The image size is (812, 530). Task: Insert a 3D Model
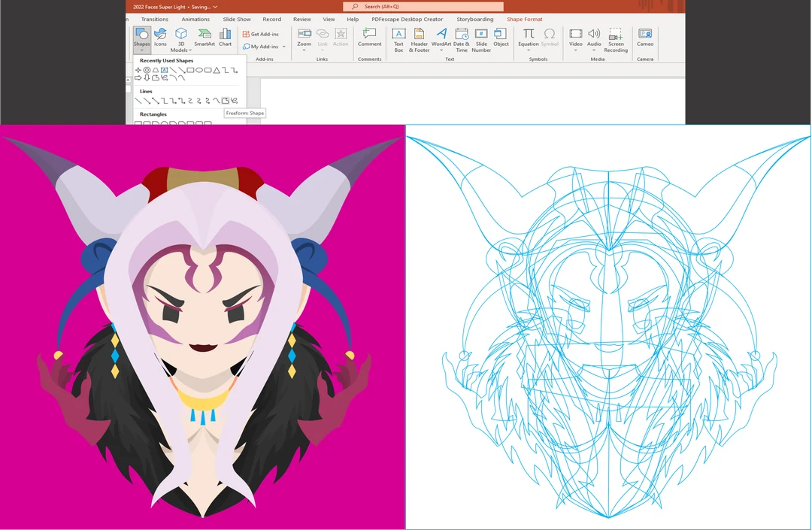[180, 38]
